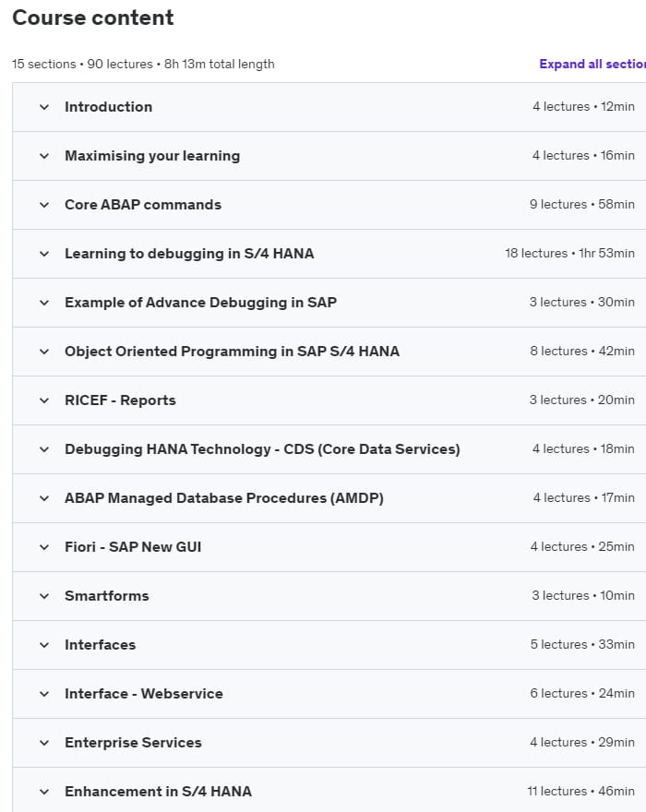The width and height of the screenshot is (646, 812).
Task: Open Maximising your learning section title
Action: (x=152, y=156)
